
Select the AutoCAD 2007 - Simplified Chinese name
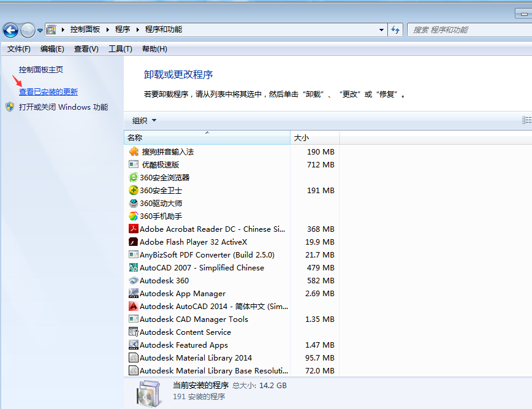tap(202, 268)
